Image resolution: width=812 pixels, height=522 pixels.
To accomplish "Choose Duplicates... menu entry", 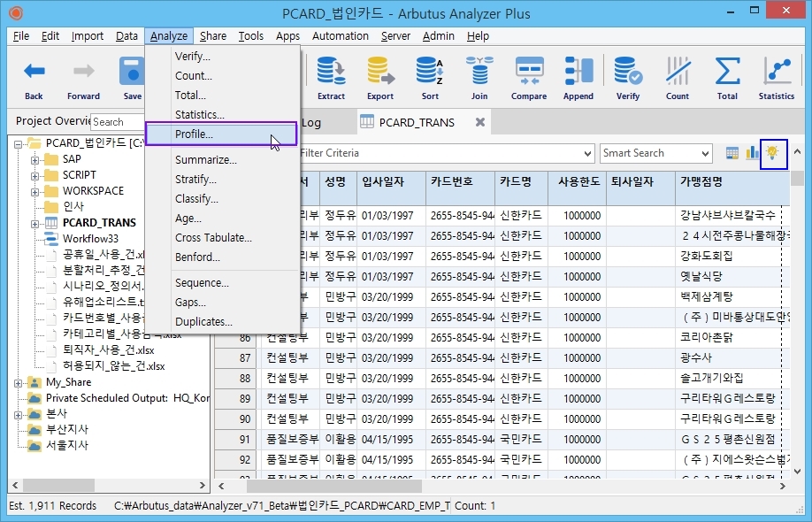I will (203, 322).
